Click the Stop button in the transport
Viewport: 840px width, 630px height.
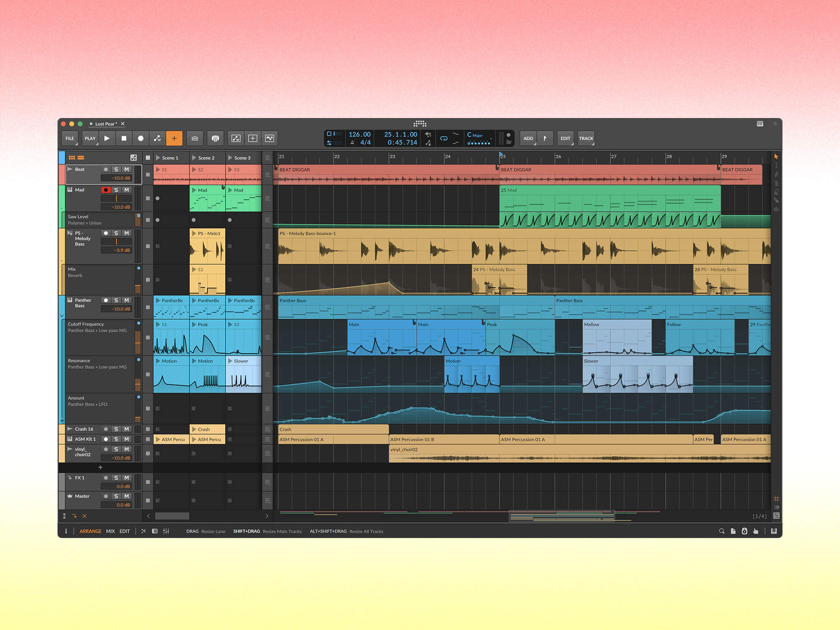123,138
